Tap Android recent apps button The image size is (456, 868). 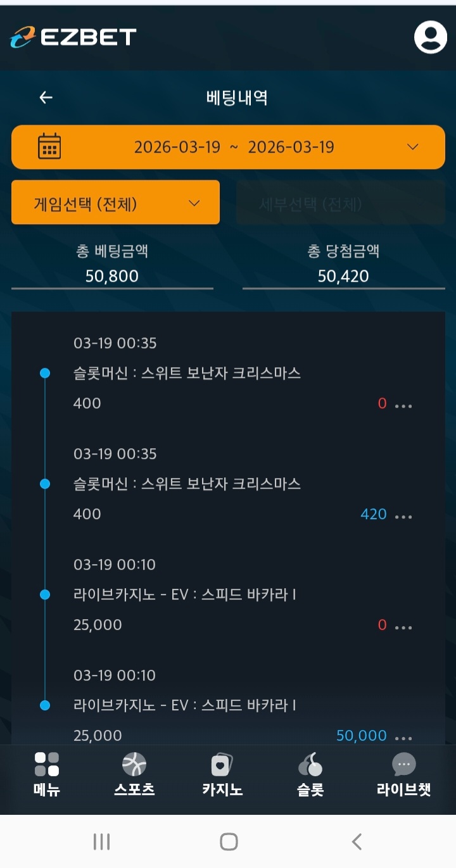101,841
